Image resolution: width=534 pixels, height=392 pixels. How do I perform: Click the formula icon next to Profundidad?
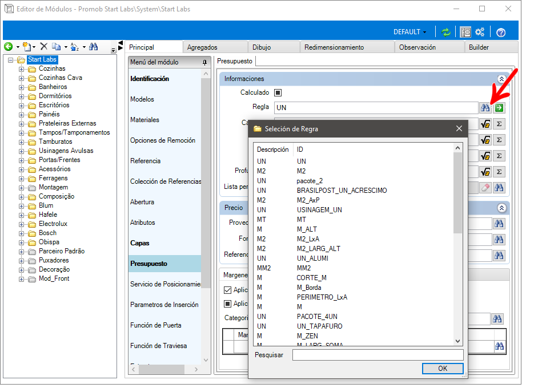pos(485,172)
